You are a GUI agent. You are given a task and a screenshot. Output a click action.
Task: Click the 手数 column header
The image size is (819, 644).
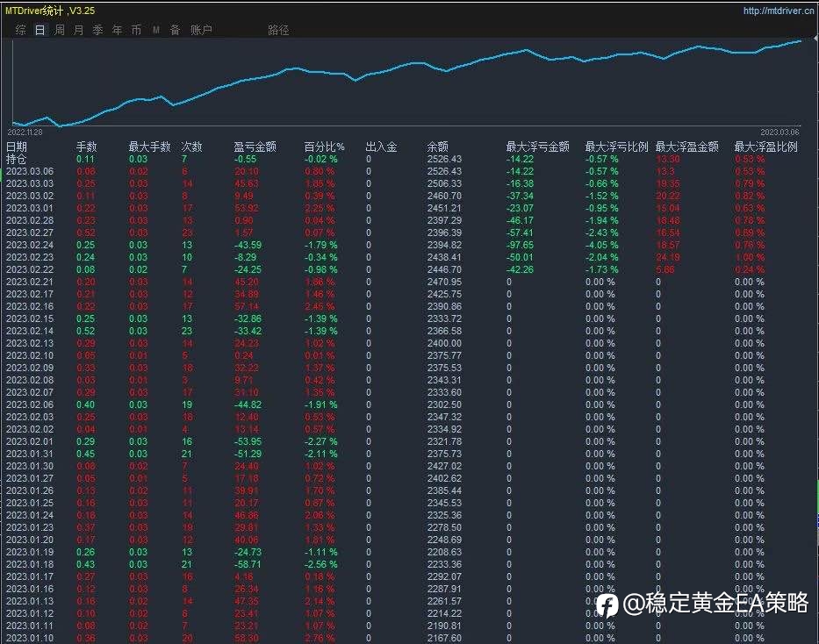(87, 147)
